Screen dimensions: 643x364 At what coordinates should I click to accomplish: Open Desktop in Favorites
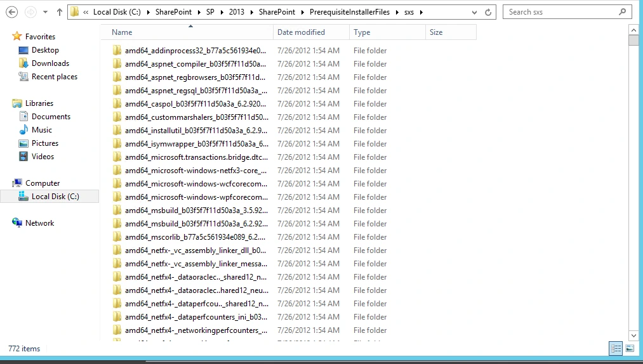coord(45,50)
